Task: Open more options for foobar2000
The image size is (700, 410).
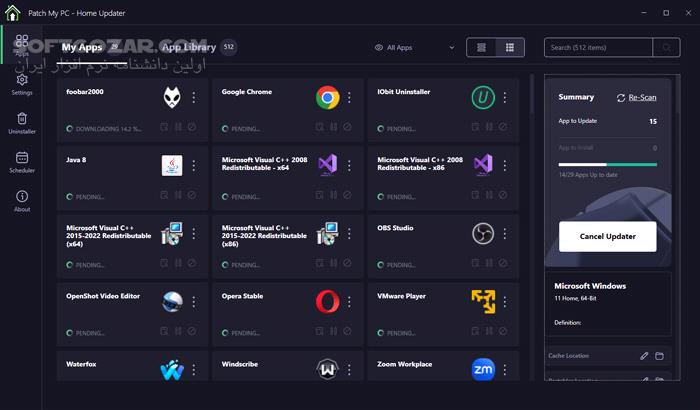Action: (194, 98)
